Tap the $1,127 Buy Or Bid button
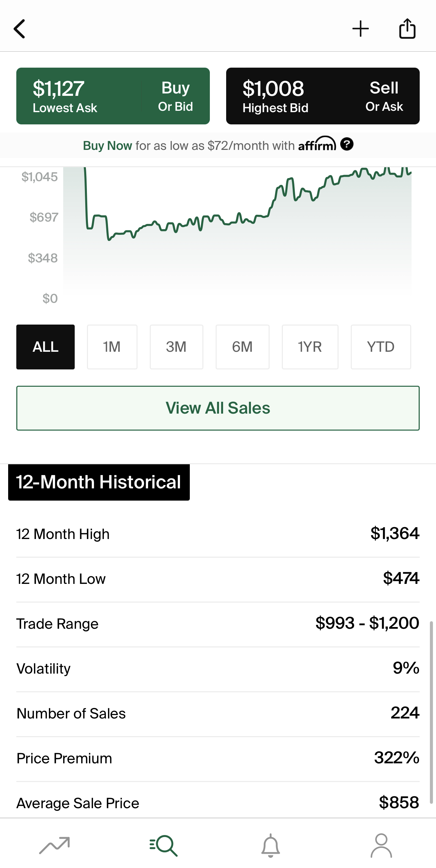The height and width of the screenshot is (868, 436). click(x=113, y=96)
